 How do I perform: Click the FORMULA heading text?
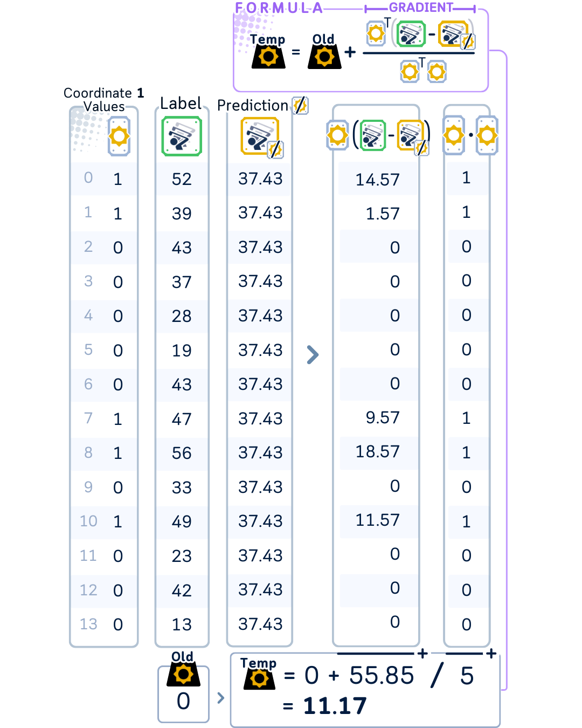279,8
